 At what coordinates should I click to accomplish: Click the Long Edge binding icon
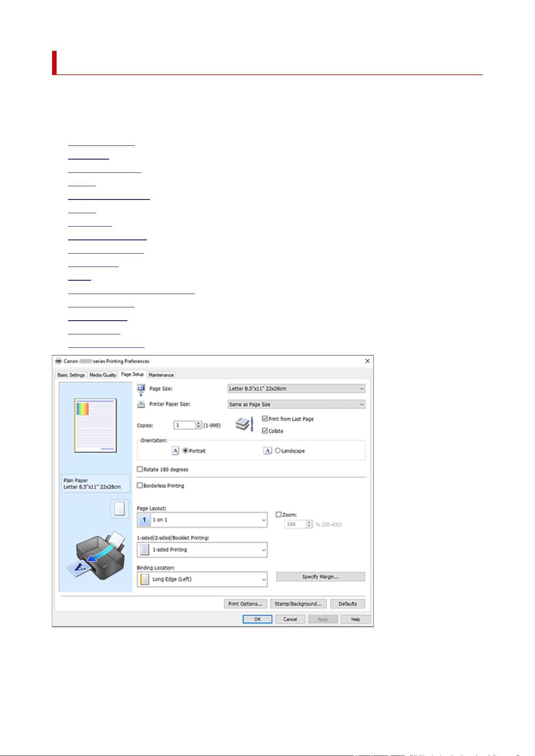[144, 579]
